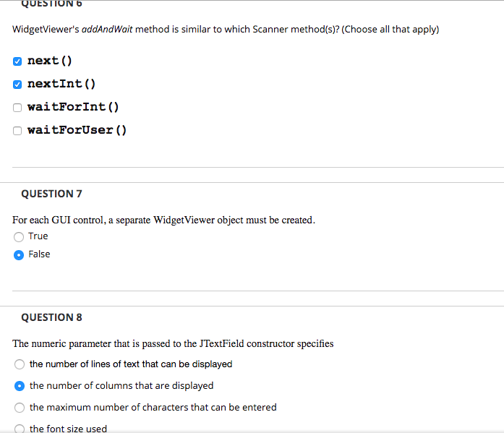Viewport: 504px width, 433px height.
Task: Check the waitForInt() checkbox
Action: click(x=17, y=108)
